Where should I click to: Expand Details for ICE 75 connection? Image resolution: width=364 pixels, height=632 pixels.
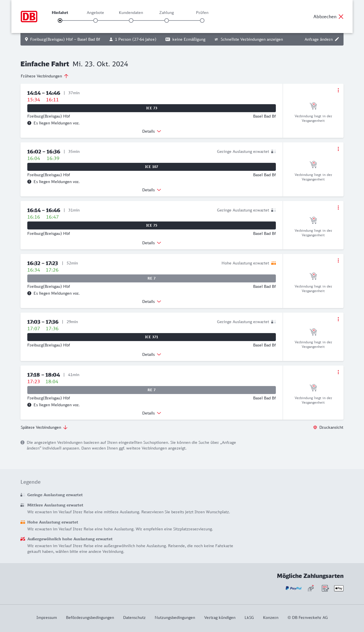[x=152, y=243]
